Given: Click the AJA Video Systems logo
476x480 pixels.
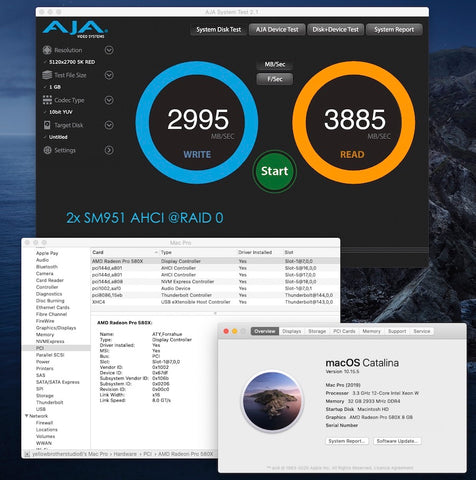Looking at the screenshot, I should (75, 29).
